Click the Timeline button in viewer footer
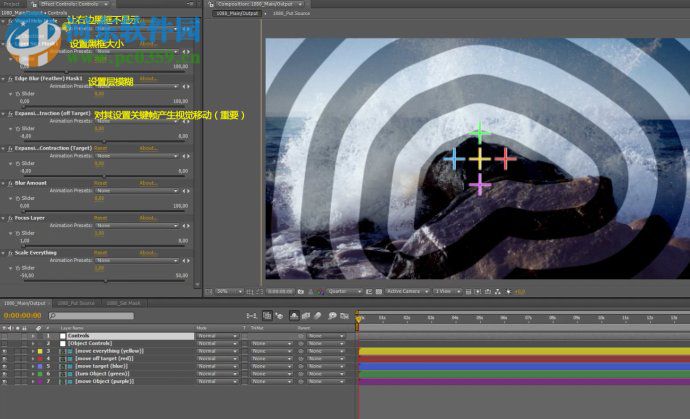 (488, 291)
